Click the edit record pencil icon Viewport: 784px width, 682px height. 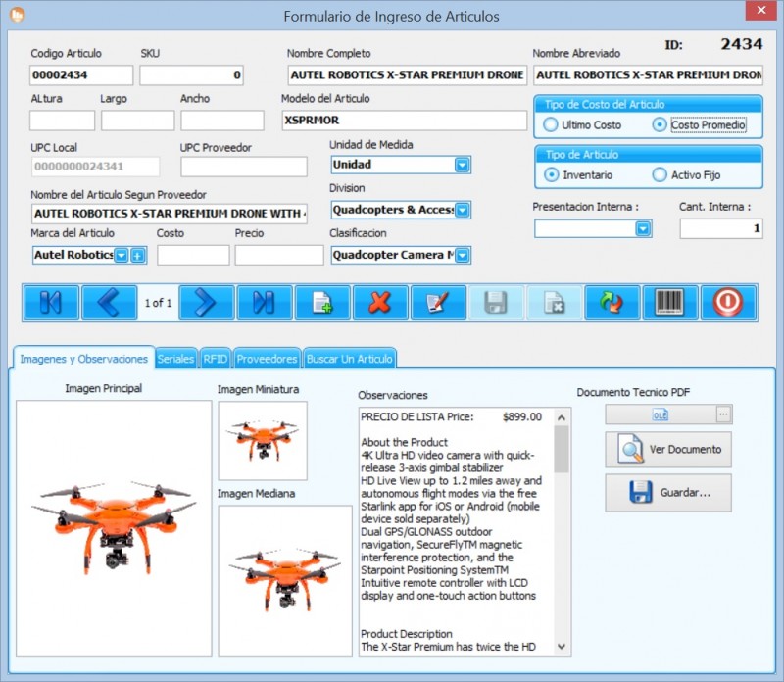coord(438,303)
